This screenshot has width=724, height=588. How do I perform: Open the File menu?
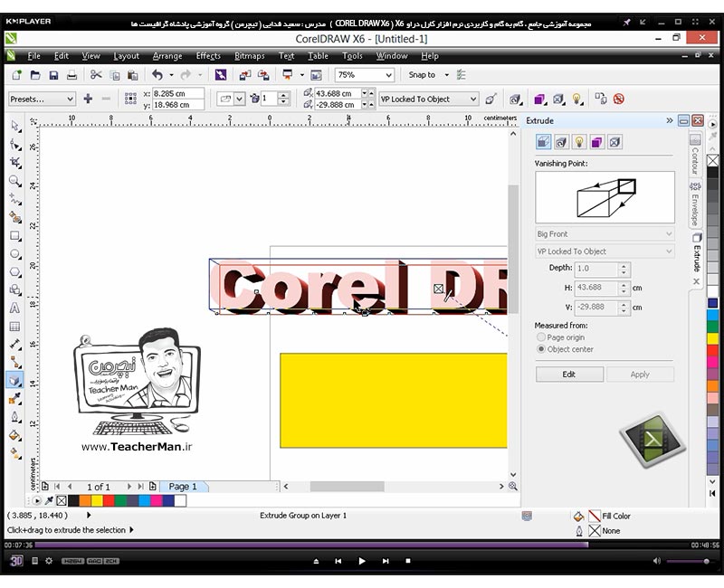[x=33, y=56]
